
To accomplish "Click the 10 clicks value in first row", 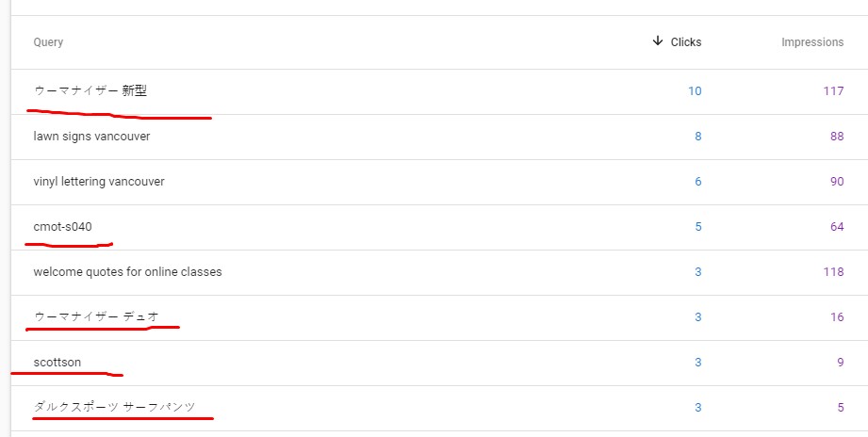I will [x=695, y=91].
